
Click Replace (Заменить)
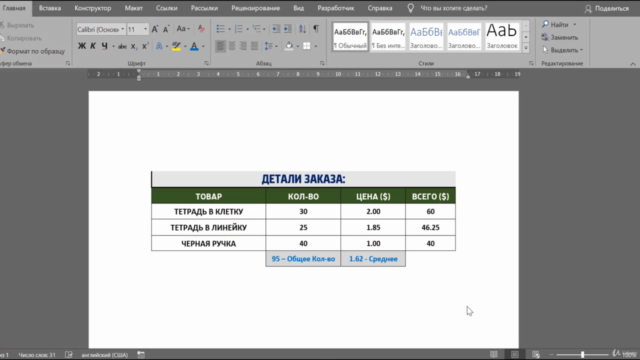pyautogui.click(x=560, y=38)
